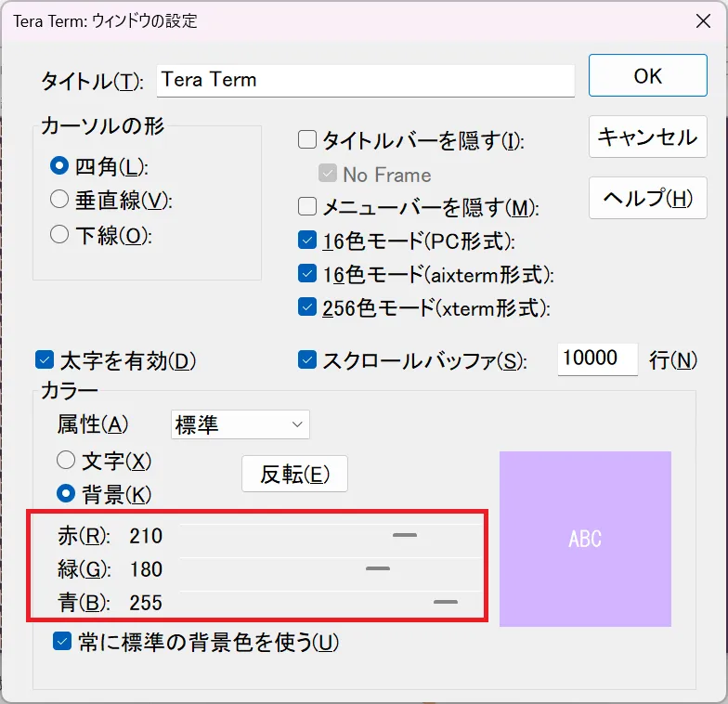This screenshot has height=704, width=728.
Task: Click the 行(N) label
Action: click(673, 360)
